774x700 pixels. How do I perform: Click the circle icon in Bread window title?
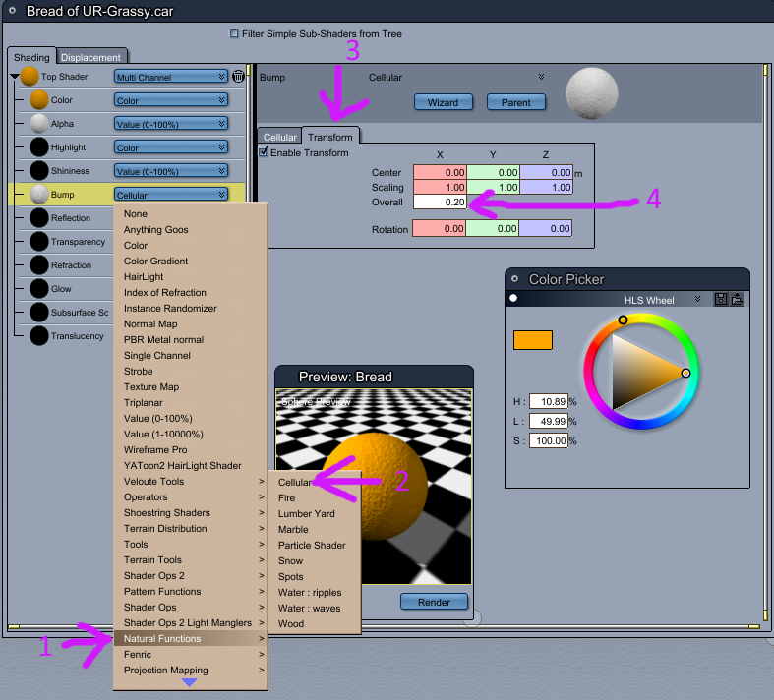[13, 10]
